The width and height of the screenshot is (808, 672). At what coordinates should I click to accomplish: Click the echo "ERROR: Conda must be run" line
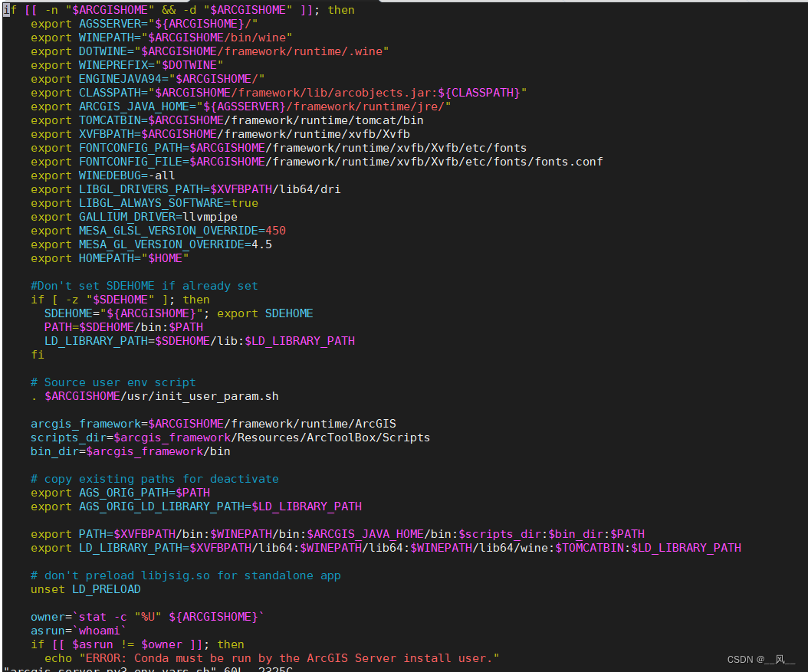click(x=271, y=659)
